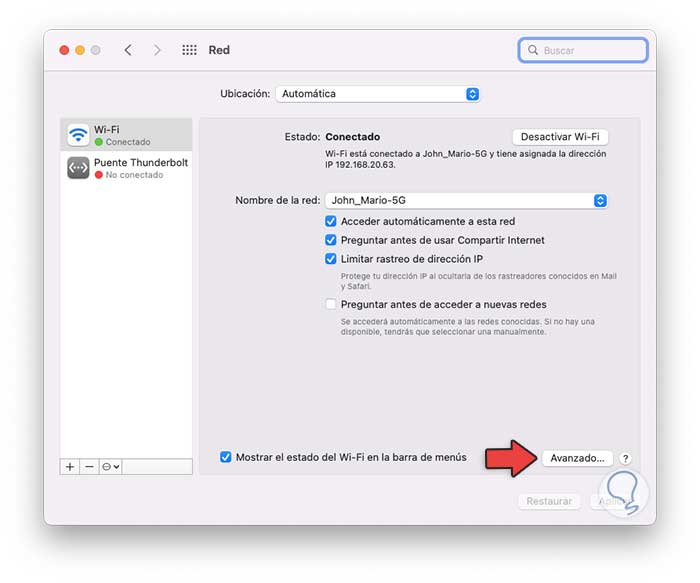Screen dimensions: 700x583
Task: Close the Red window
Action: coord(64,50)
